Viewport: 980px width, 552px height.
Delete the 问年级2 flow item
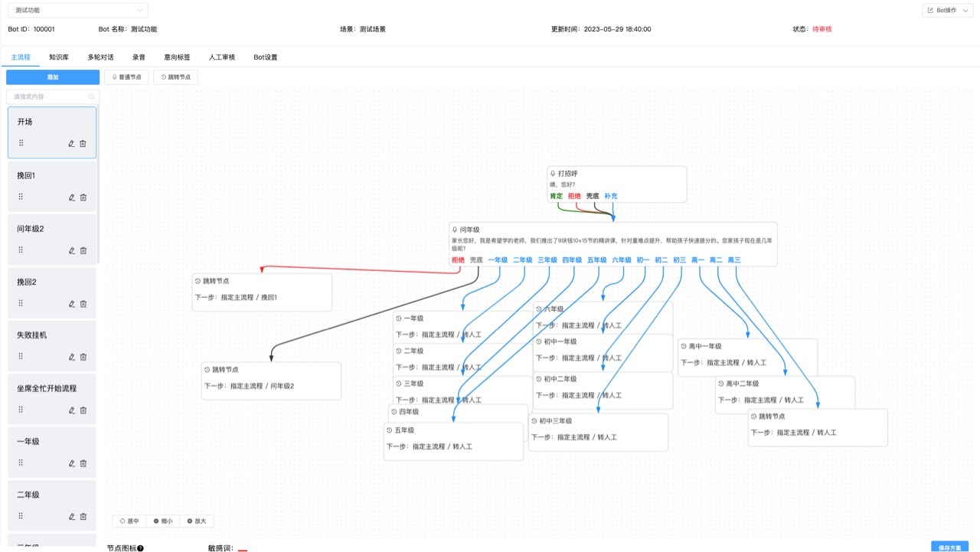coord(83,250)
